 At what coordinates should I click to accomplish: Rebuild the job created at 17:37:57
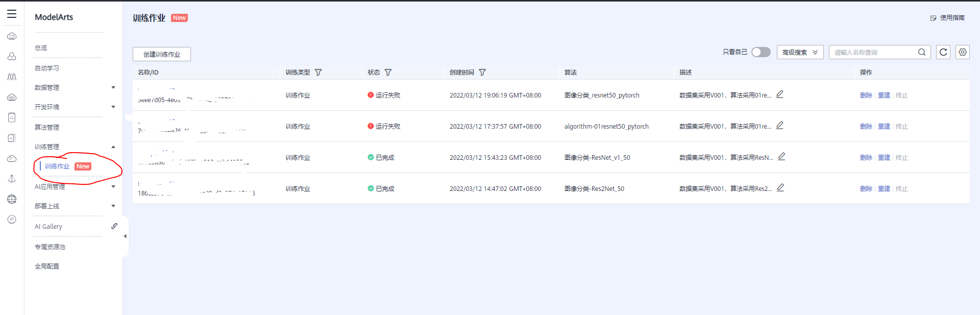pyautogui.click(x=884, y=127)
